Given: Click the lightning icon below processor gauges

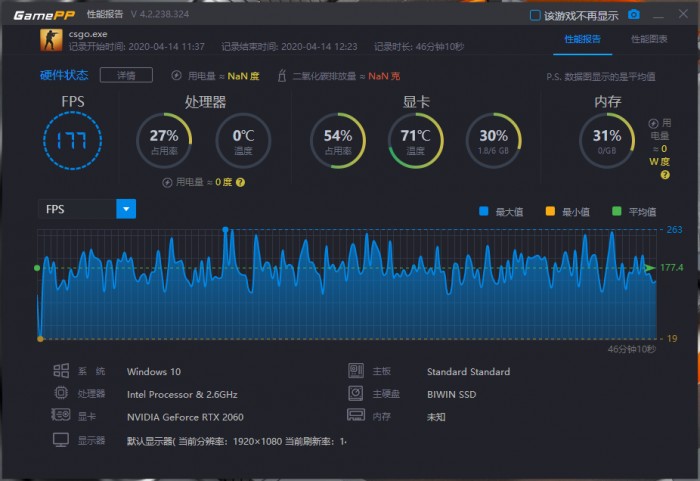Looking at the screenshot, I should (167, 182).
